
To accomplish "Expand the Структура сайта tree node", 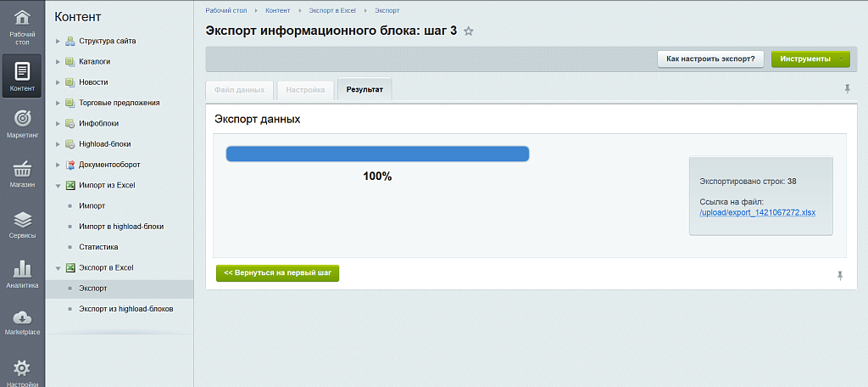I will [58, 41].
